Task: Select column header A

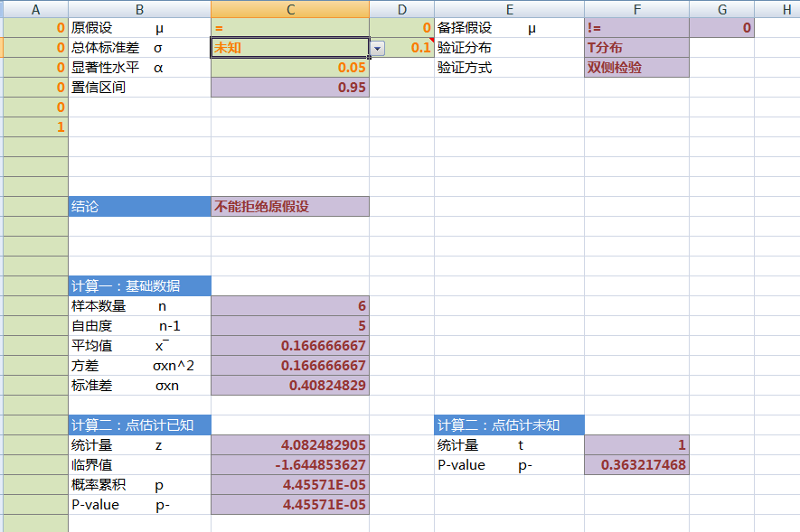Action: (35, 9)
